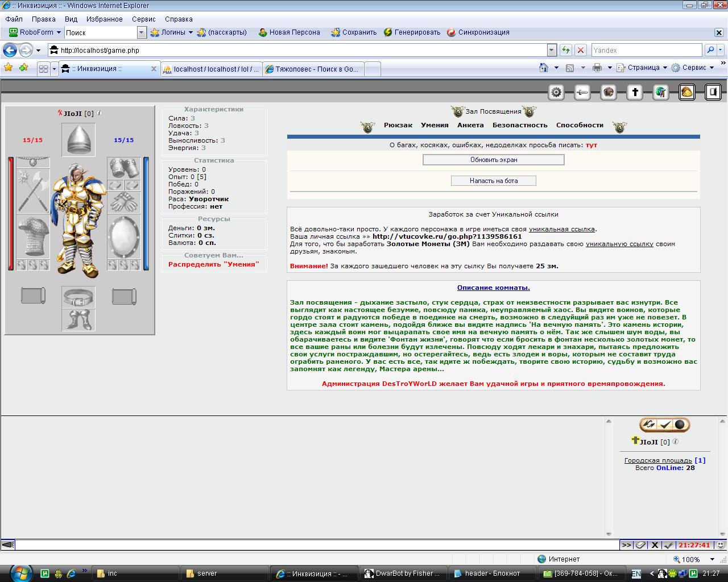Image resolution: width=728 pixels, height=582 pixels.
Task: Click into the chat message input field
Action: [317, 544]
